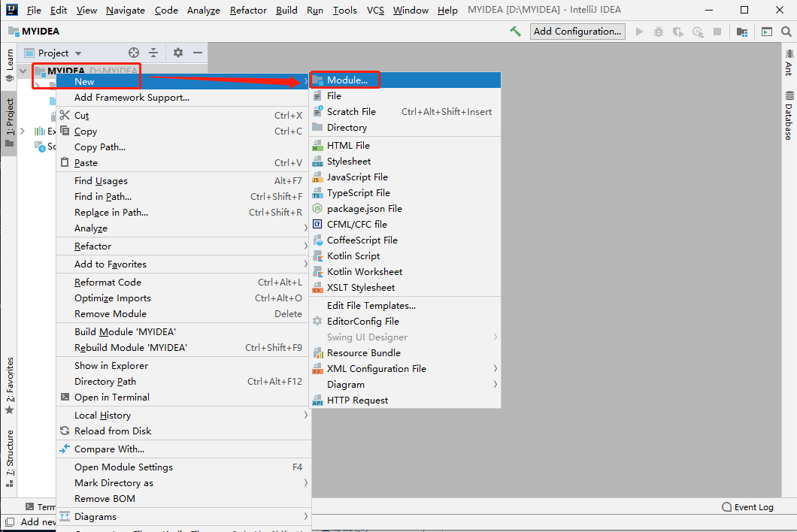
Task: Click Find Usages in context menu
Action: (x=183, y=181)
